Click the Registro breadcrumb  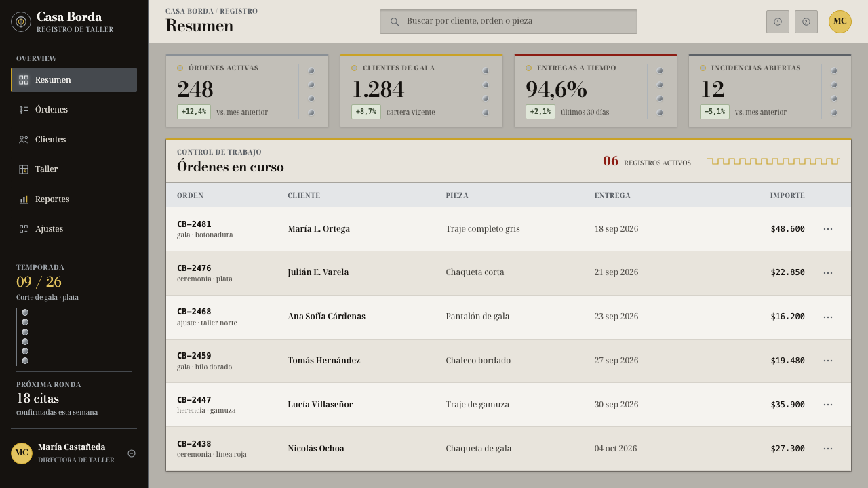pyautogui.click(x=239, y=12)
